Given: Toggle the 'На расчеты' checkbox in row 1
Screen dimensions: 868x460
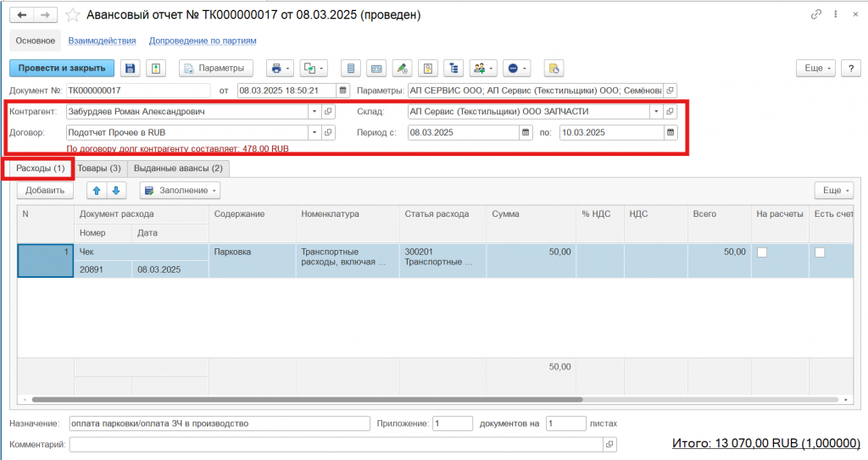Looking at the screenshot, I should [x=762, y=252].
